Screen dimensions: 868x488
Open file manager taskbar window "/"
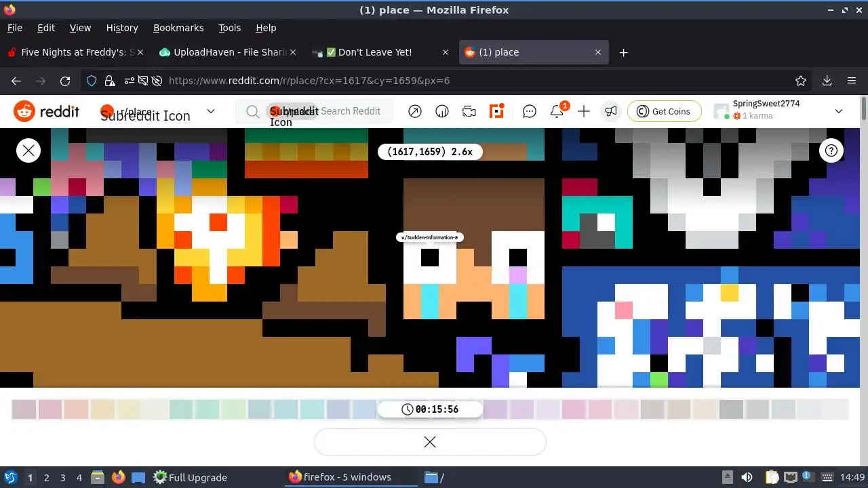[x=435, y=477]
